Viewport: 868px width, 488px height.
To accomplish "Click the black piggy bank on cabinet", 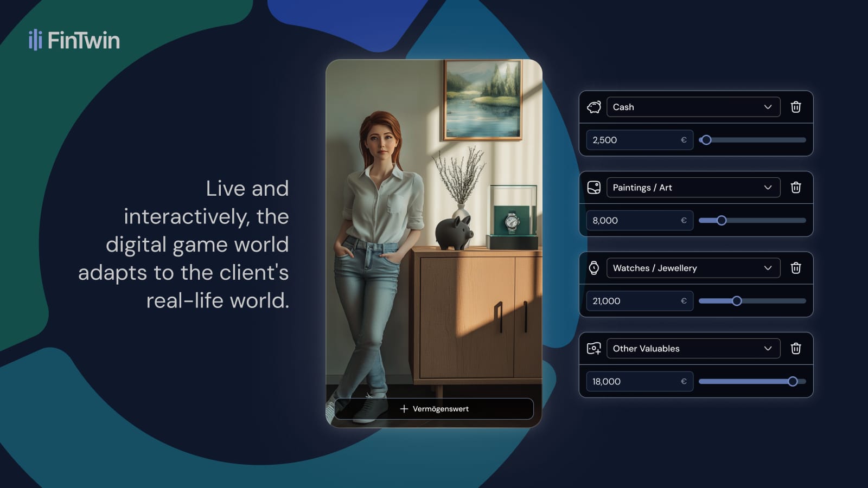I will click(x=455, y=232).
